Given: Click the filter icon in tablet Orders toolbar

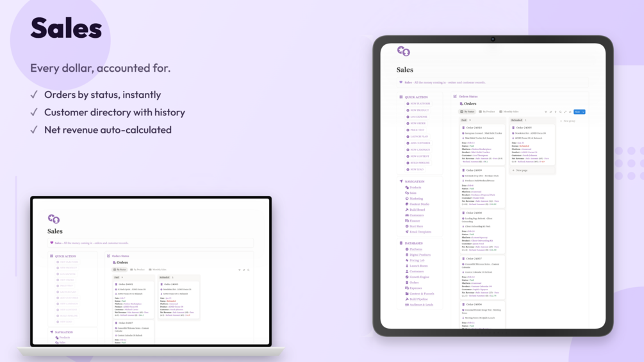Looking at the screenshot, I should pos(546,111).
